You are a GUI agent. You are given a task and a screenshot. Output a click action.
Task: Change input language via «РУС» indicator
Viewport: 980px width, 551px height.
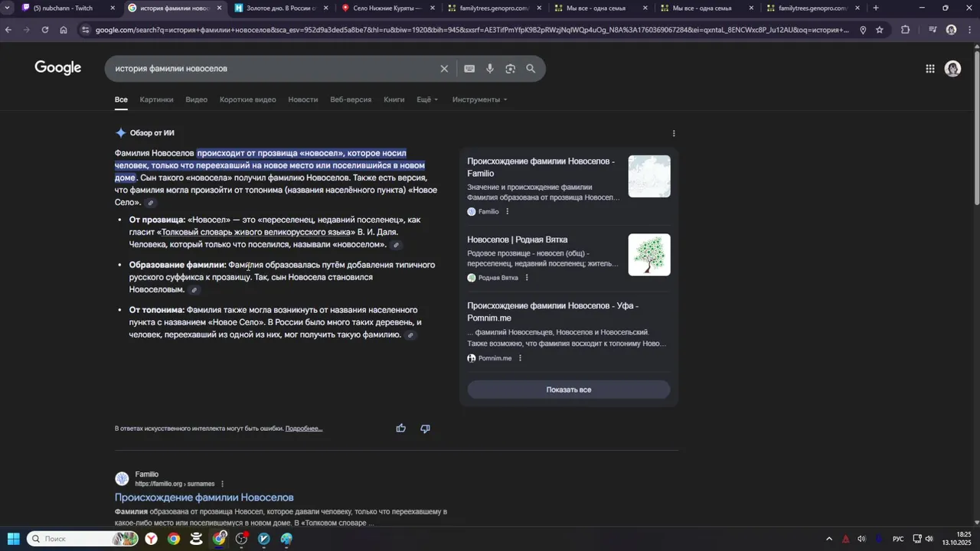pos(898,539)
